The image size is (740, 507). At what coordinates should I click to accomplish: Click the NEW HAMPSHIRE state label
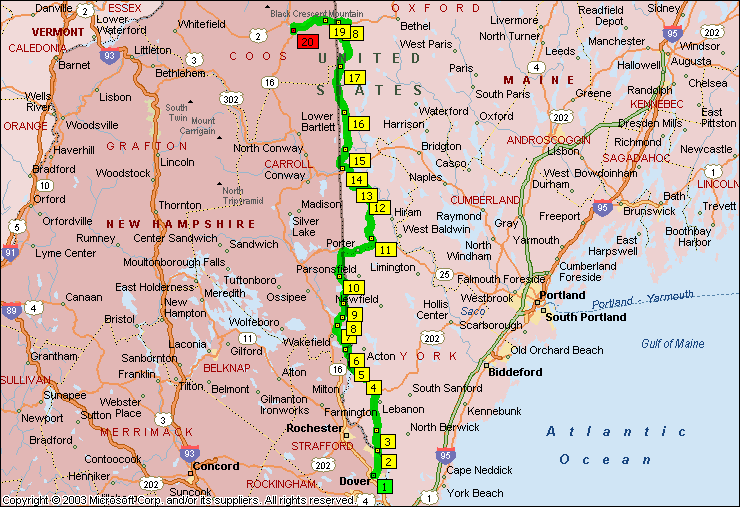pos(181,224)
